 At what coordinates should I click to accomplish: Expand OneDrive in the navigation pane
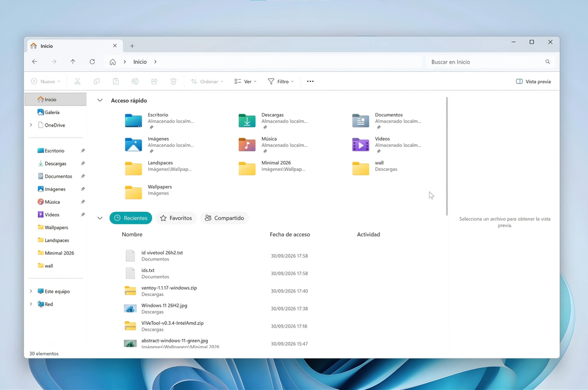click(31, 125)
